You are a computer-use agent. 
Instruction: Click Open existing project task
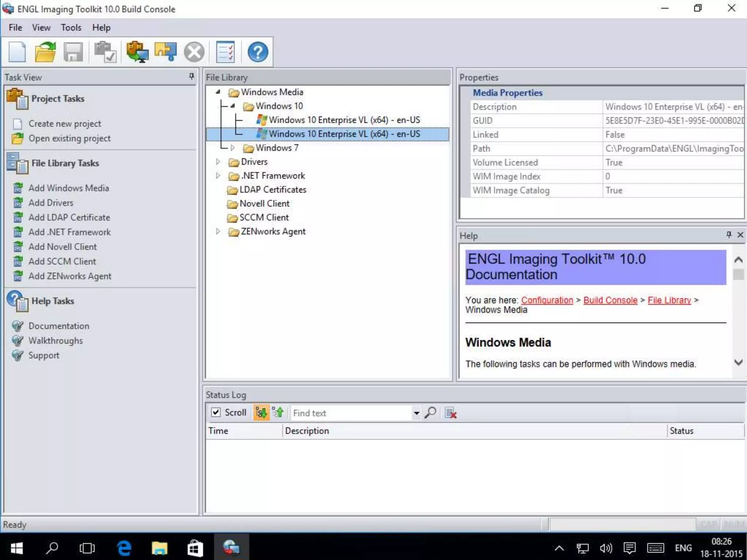click(x=70, y=139)
